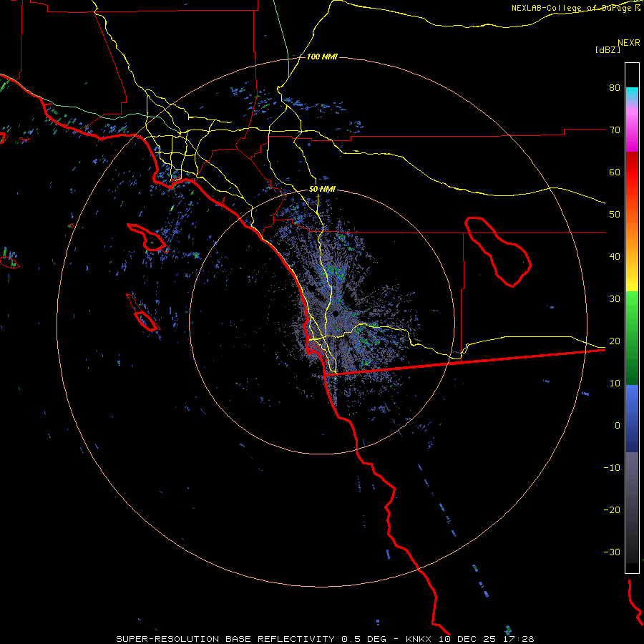Click the 70 dBZ scale value

[615, 130]
